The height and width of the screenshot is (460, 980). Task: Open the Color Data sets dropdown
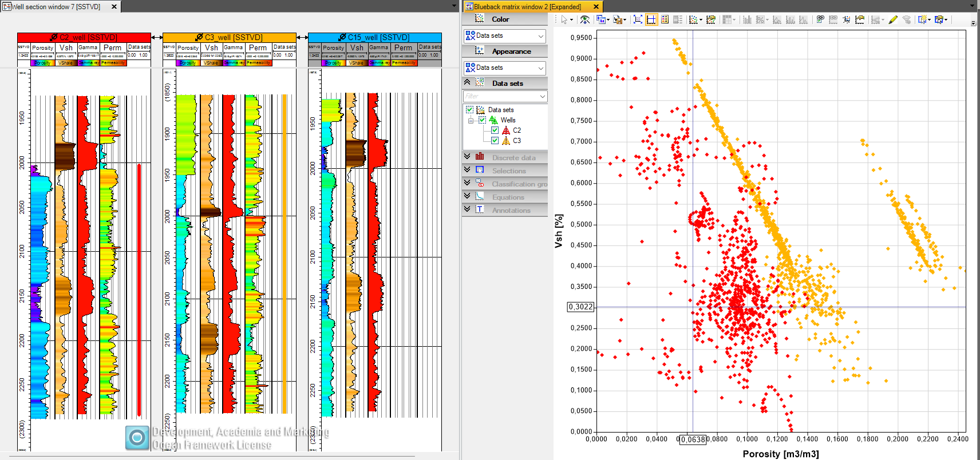(x=505, y=35)
